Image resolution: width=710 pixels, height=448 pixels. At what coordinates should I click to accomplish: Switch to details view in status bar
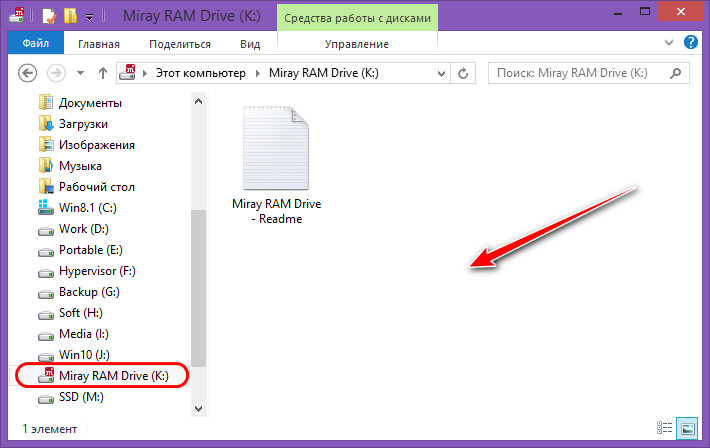click(667, 428)
